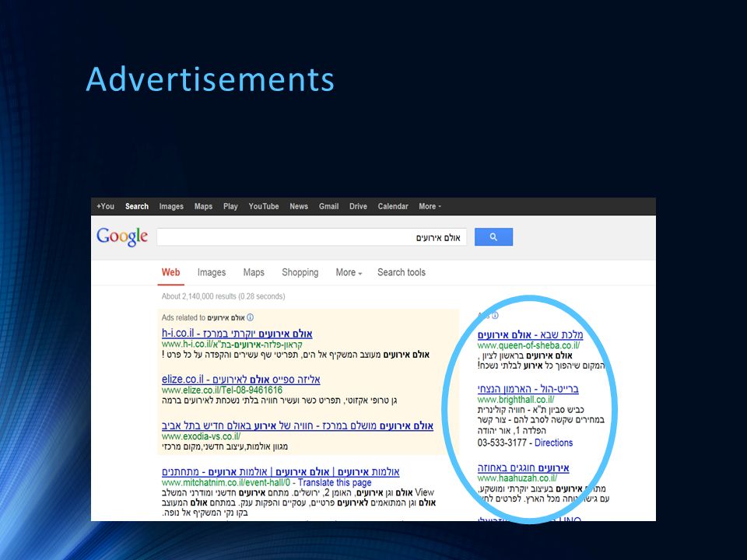The width and height of the screenshot is (747, 560).
Task: Click the blue magnifier search button
Action: point(493,236)
